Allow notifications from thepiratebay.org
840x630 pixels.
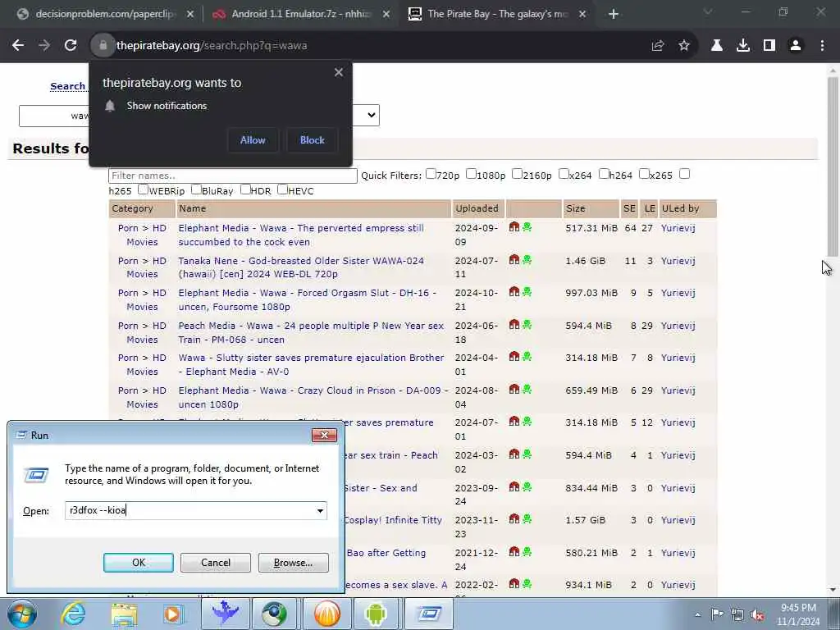point(253,140)
